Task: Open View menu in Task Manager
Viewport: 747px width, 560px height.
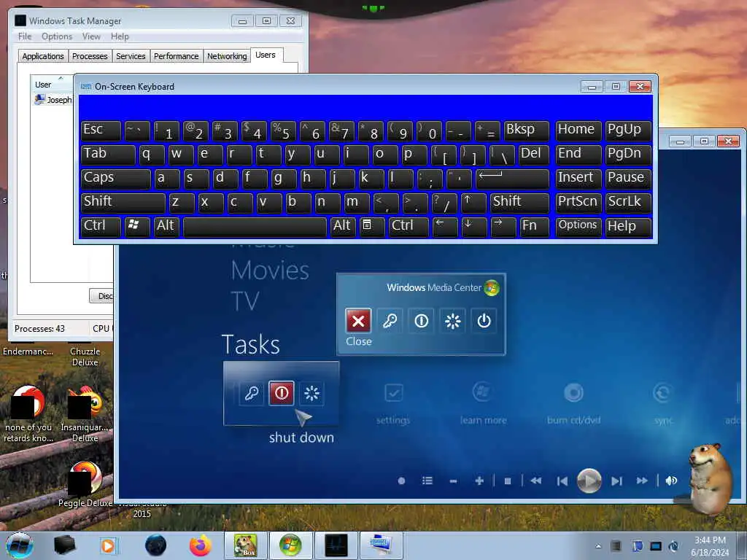Action: [x=91, y=36]
